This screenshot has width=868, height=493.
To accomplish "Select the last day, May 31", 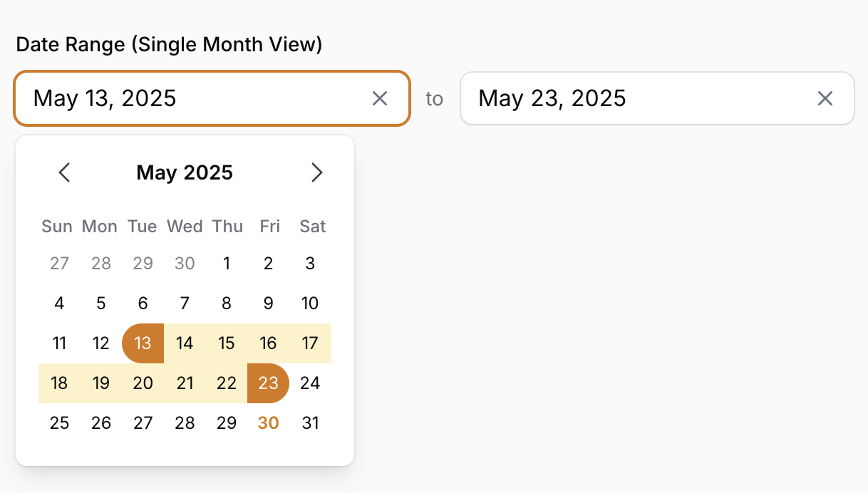I will coord(310,422).
